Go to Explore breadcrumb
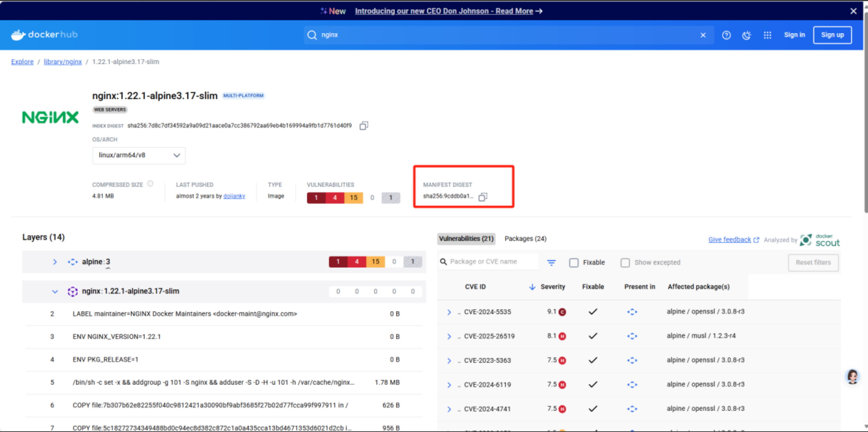Viewport: 868px width, 432px height. click(x=22, y=62)
